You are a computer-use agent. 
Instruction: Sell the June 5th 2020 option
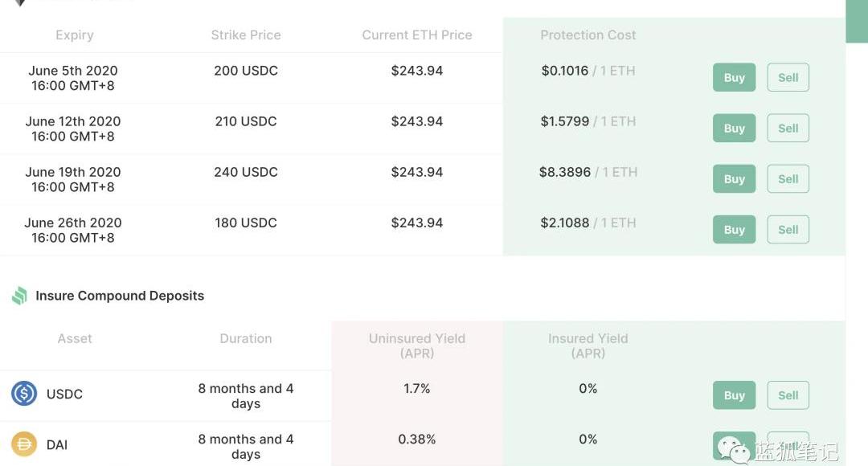(788, 78)
